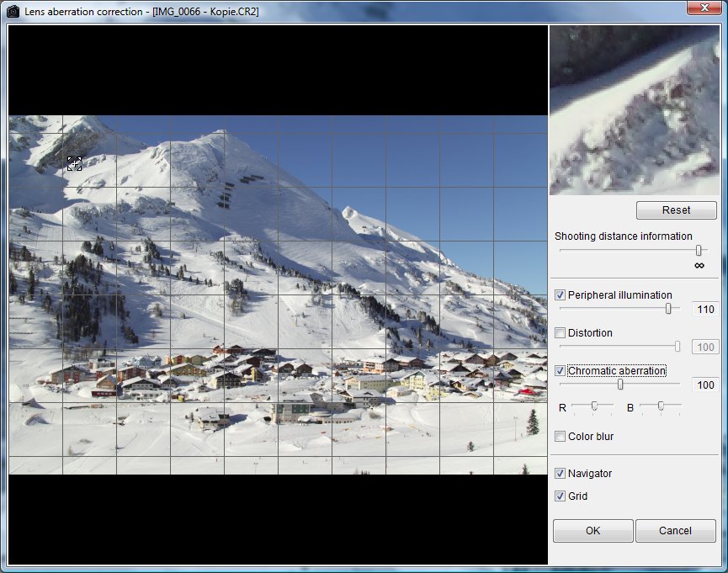Viewport: 728px width, 573px height.
Task: Click the B channel slider handle
Action: [661, 406]
